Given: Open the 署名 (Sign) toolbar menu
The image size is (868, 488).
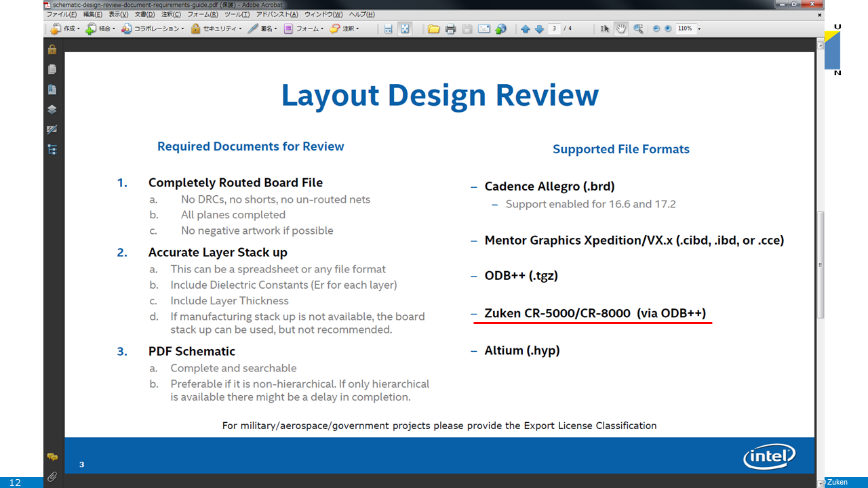Looking at the screenshot, I should click(263, 29).
